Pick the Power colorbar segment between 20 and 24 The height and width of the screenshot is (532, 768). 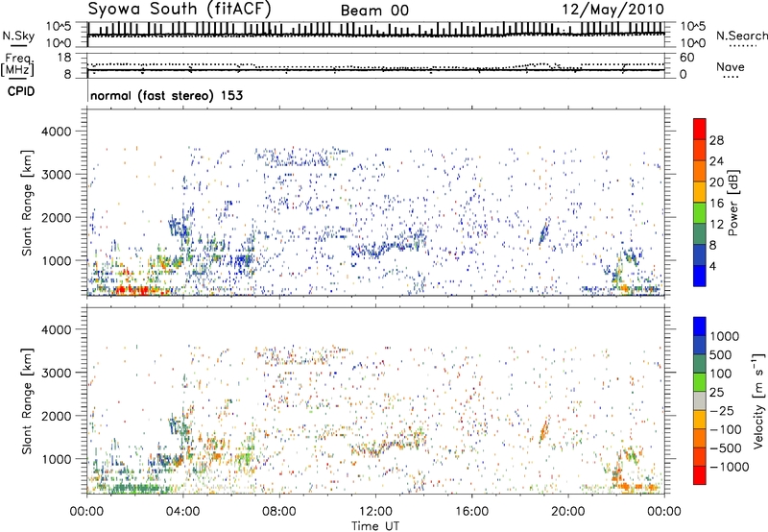(700, 171)
